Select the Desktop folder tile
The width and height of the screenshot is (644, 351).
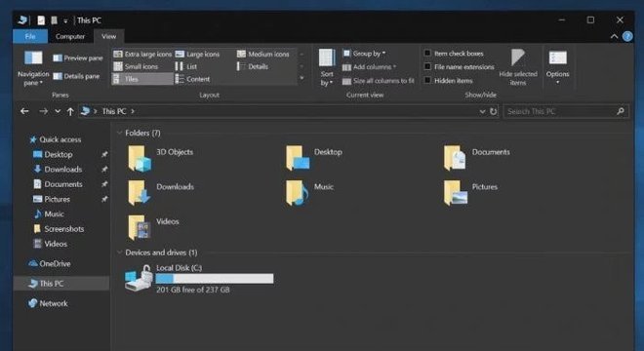(314, 158)
